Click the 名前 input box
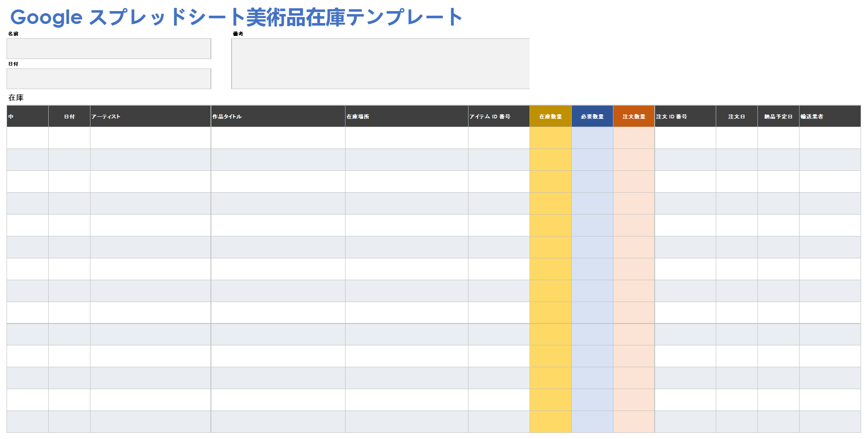The image size is (868, 439). [109, 49]
